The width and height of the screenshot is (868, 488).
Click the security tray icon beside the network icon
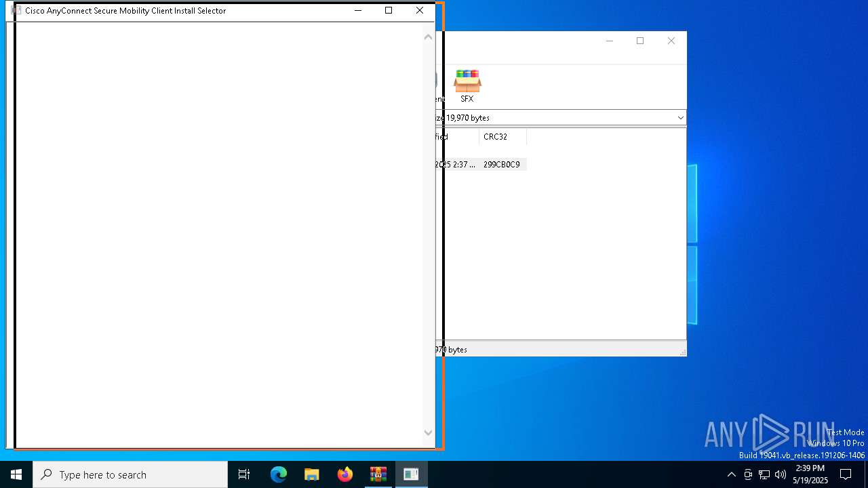[748, 474]
